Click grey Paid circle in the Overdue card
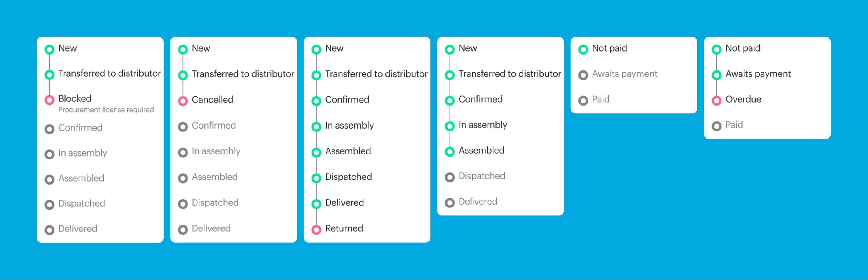Image resolution: width=868 pixels, height=280 pixels. 717,126
